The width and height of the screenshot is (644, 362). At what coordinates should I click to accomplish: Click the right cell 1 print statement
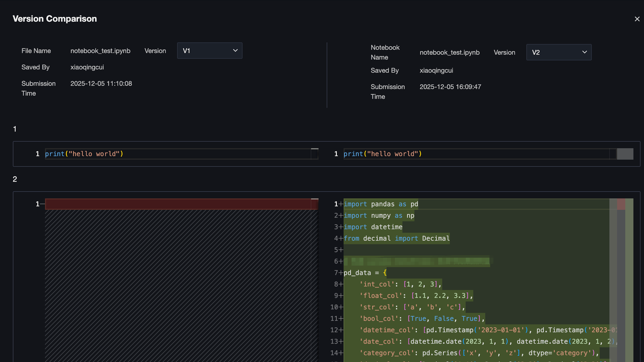tap(382, 154)
